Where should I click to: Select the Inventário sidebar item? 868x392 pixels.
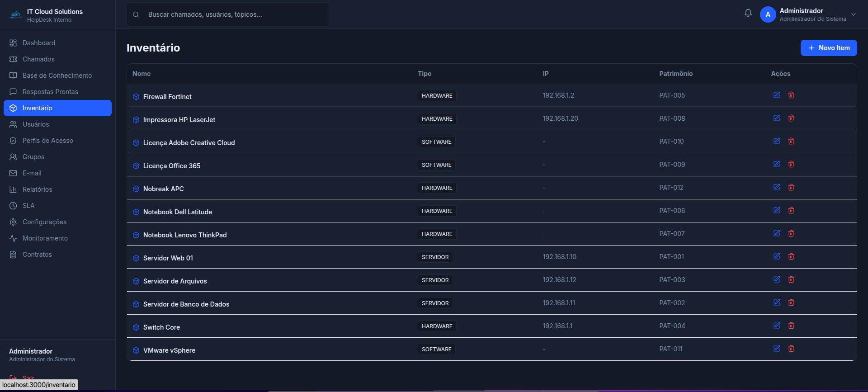click(57, 108)
